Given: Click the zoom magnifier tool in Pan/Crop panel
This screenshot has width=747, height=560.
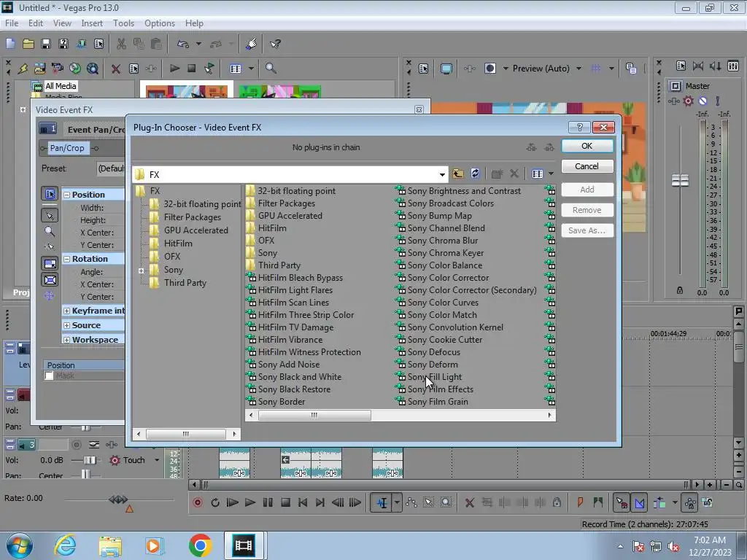Looking at the screenshot, I should click(x=50, y=231).
